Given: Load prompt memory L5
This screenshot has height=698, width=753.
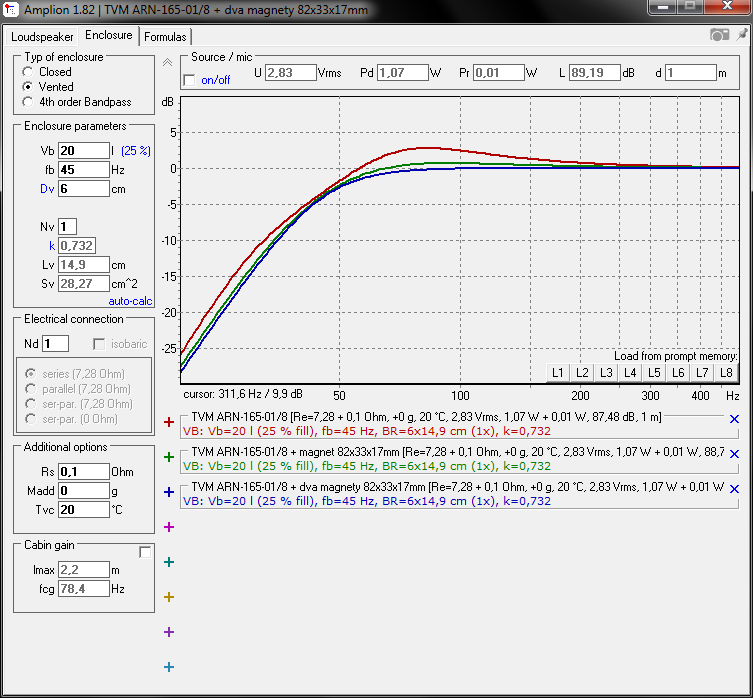Looking at the screenshot, I should click(654, 373).
